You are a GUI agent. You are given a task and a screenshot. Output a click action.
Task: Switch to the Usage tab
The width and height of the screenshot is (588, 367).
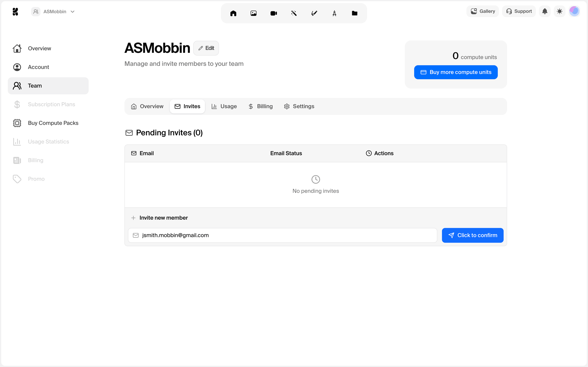tap(224, 106)
